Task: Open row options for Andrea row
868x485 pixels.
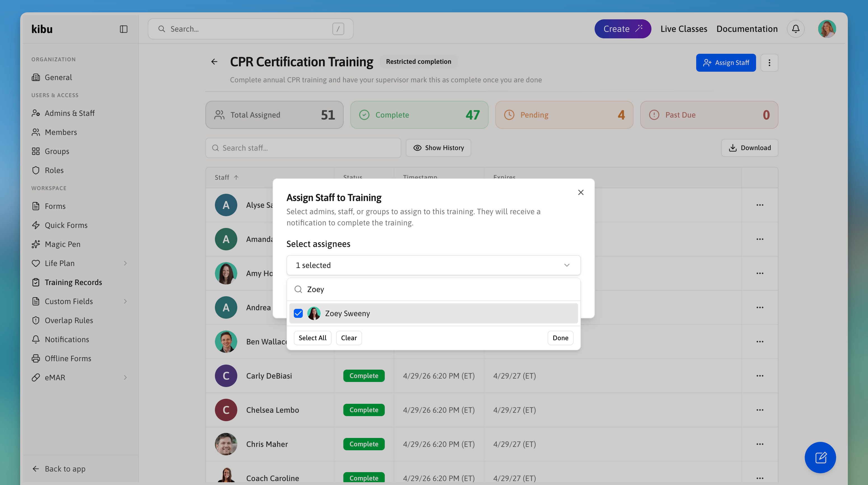Action: [760, 307]
